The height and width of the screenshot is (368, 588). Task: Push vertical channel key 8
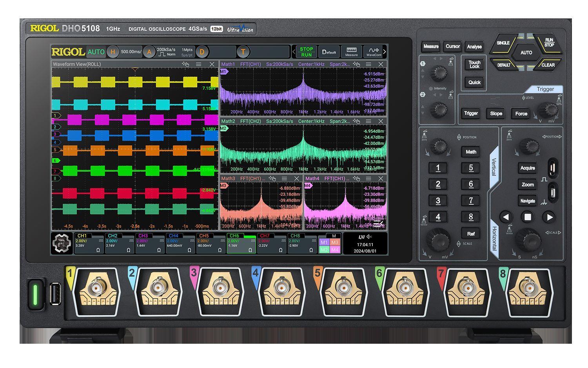point(471,217)
